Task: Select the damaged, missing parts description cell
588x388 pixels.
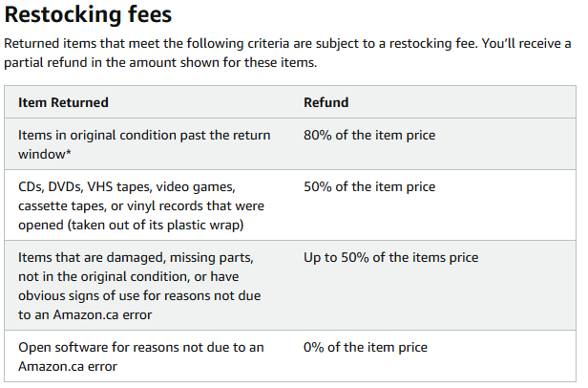Action: [x=139, y=286]
